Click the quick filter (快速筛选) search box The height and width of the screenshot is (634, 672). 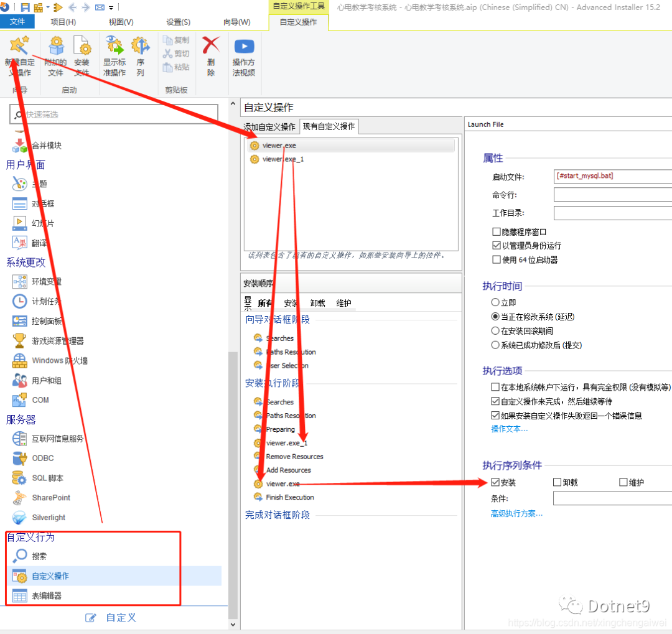tap(114, 114)
